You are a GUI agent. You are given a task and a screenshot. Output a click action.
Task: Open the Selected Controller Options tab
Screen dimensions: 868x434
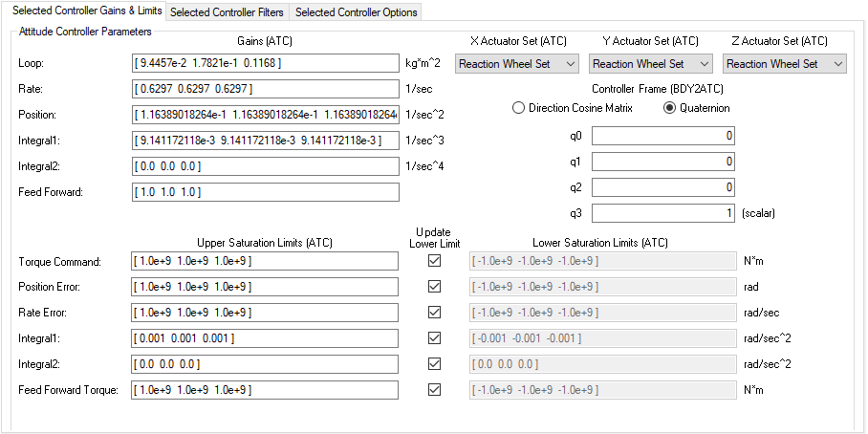pos(356,12)
